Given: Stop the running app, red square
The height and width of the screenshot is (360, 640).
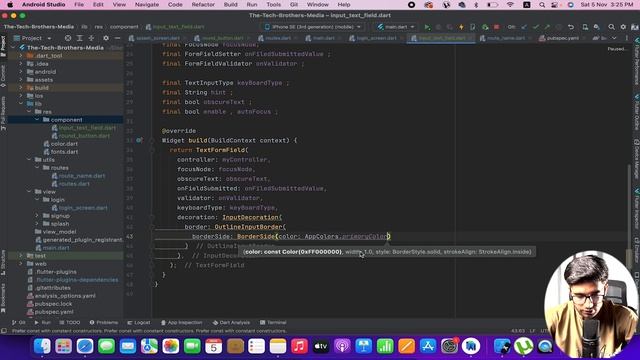Looking at the screenshot, I should pyautogui.click(x=496, y=27).
